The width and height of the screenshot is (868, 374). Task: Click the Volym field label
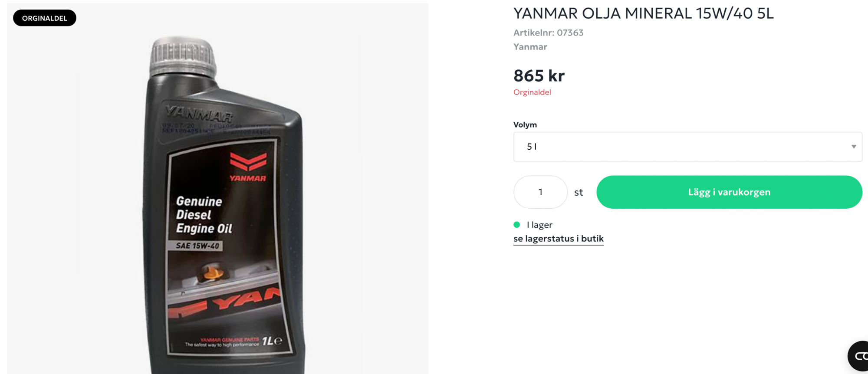tap(525, 125)
